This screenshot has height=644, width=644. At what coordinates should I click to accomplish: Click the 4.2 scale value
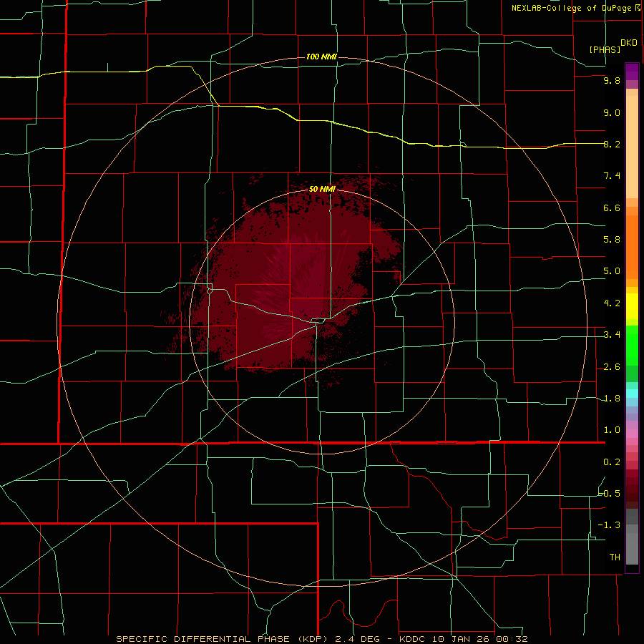(x=612, y=303)
